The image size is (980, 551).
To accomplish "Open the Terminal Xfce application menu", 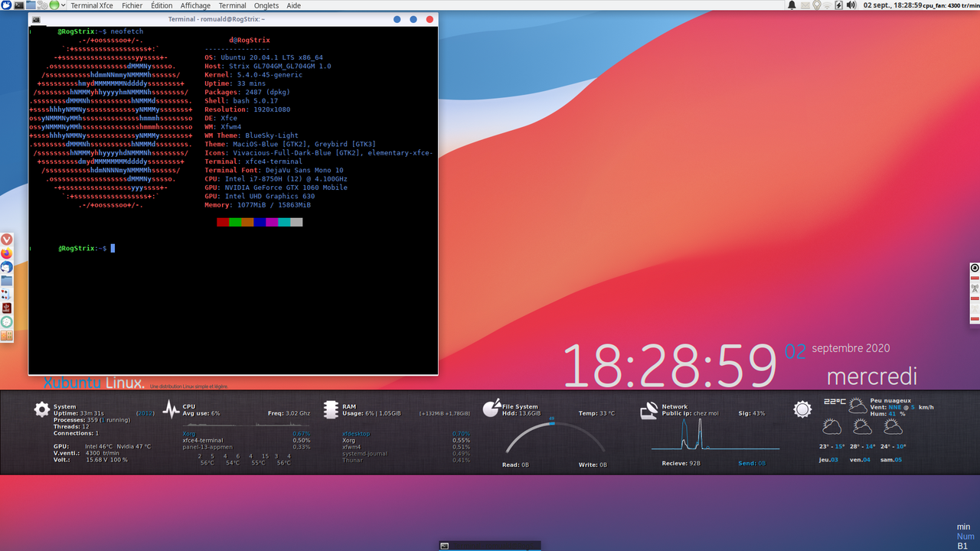I will (x=92, y=5).
